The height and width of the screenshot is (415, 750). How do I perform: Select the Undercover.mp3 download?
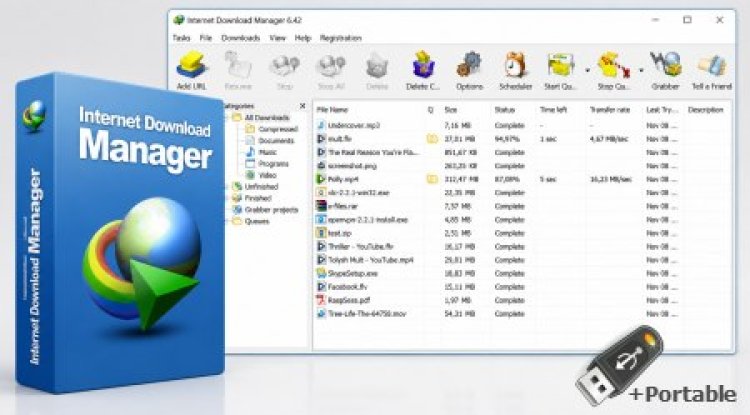click(x=354, y=126)
